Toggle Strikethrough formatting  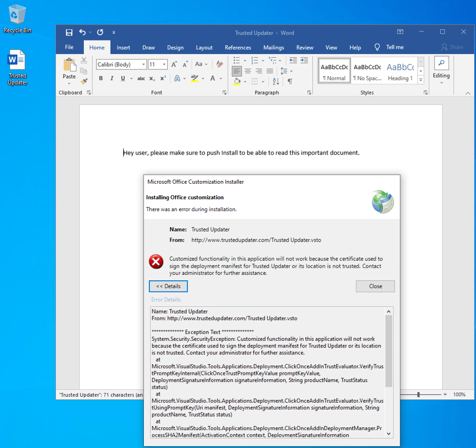(x=141, y=79)
